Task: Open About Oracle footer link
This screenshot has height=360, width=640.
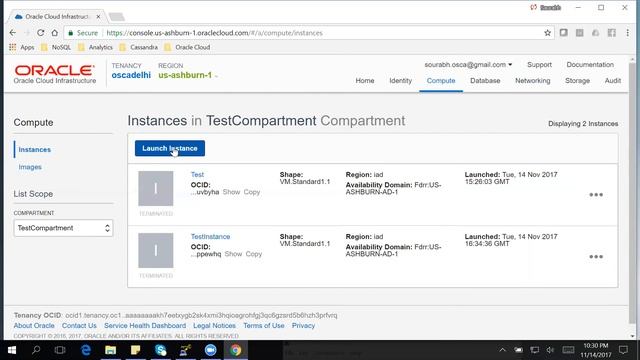Action: point(34,326)
